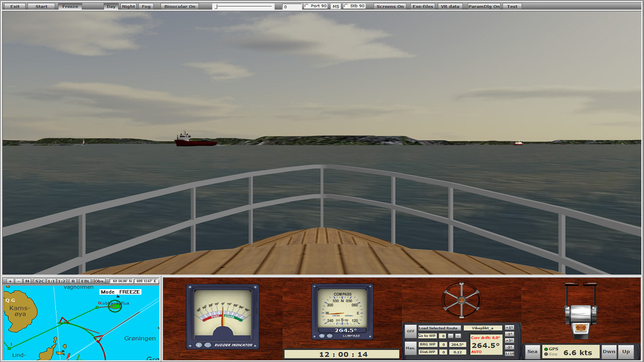
Task: Click the Vikeplikt_a route name field
Action: (x=483, y=328)
